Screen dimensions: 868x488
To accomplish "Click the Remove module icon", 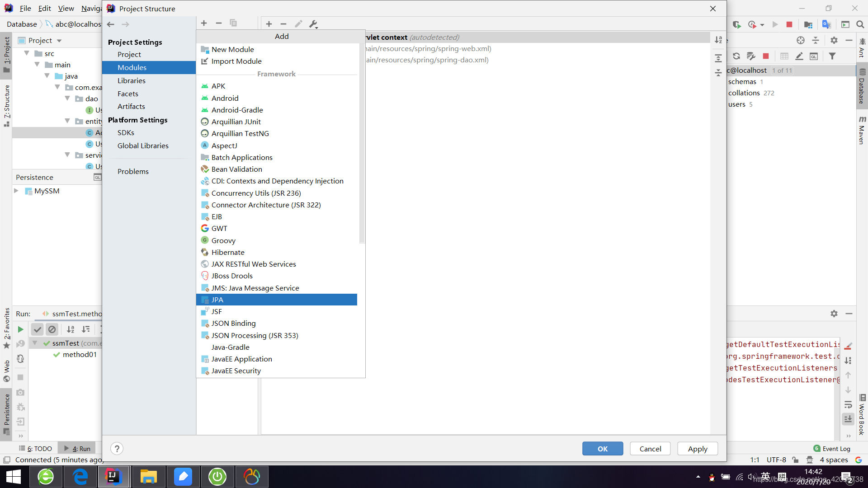I will pos(219,23).
